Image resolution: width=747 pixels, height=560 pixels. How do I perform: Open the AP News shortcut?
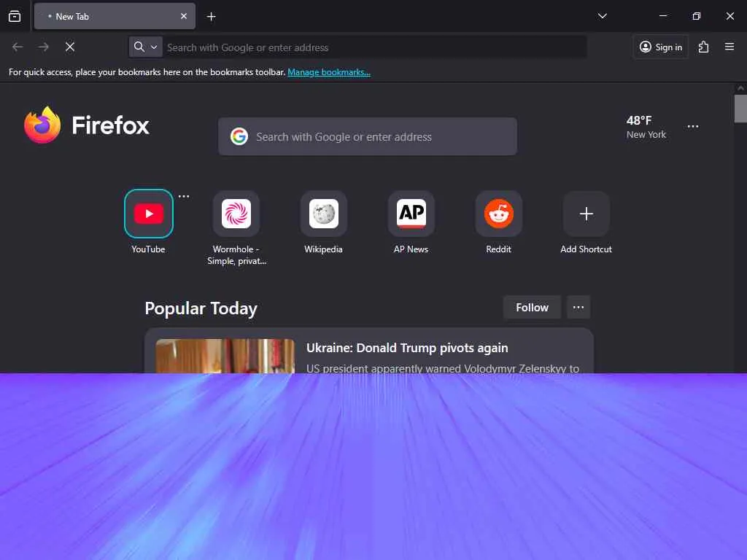click(x=411, y=214)
